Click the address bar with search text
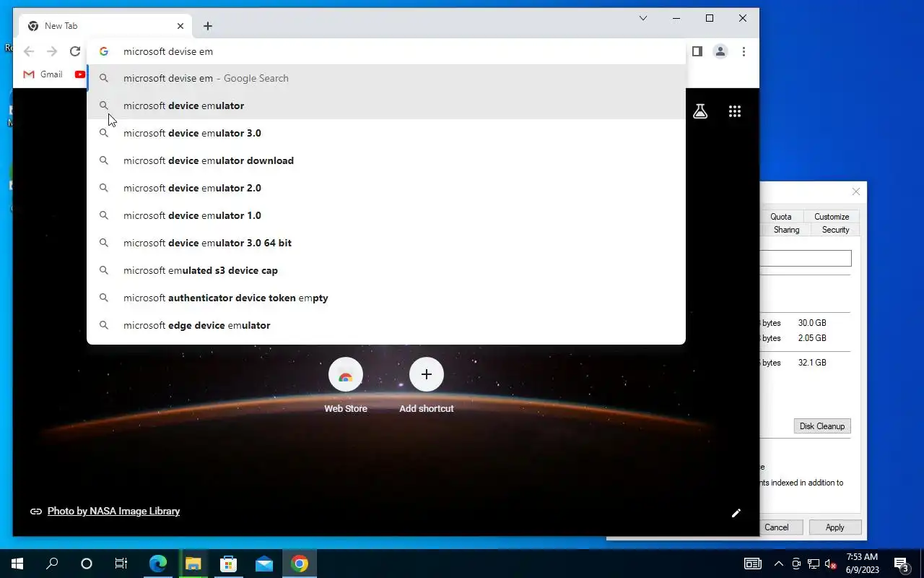The height and width of the screenshot is (578, 924). (x=386, y=51)
